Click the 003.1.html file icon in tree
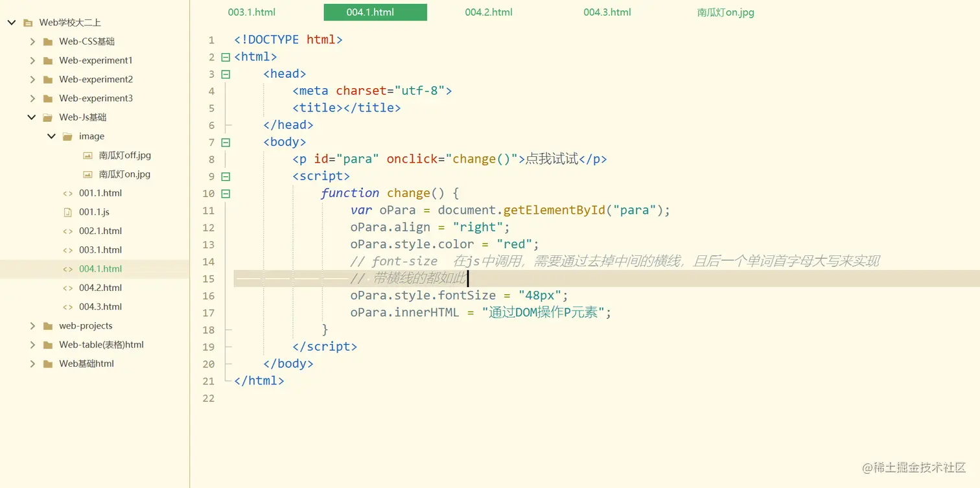The height and width of the screenshot is (488, 980). [x=67, y=250]
